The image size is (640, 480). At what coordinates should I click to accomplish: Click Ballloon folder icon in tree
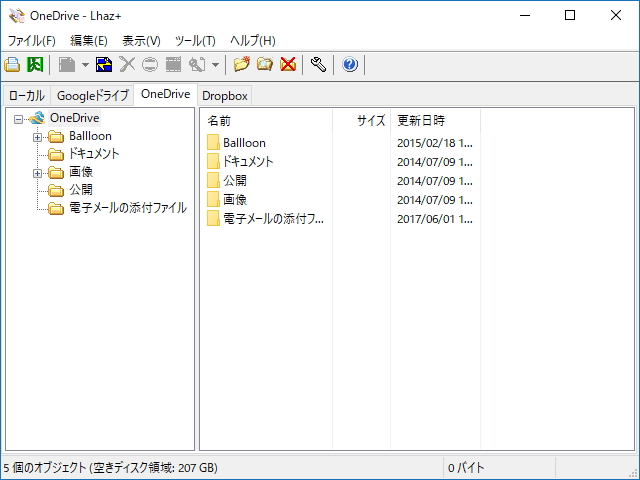click(x=56, y=137)
